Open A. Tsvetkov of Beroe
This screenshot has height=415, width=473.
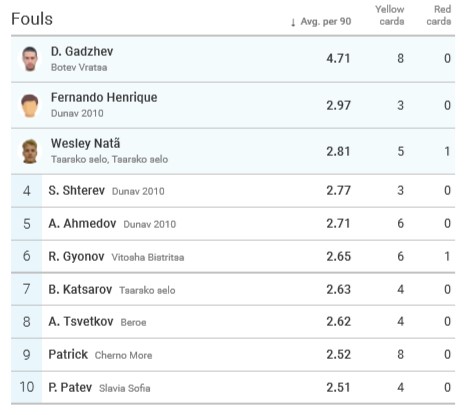tap(81, 322)
